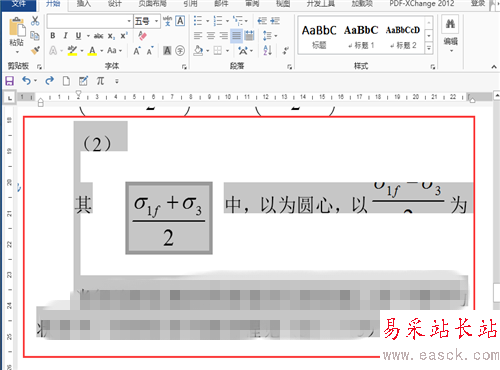The width and height of the screenshot is (500, 370).
Task: Open bullet list style dropdown arrow
Action: click(x=207, y=21)
